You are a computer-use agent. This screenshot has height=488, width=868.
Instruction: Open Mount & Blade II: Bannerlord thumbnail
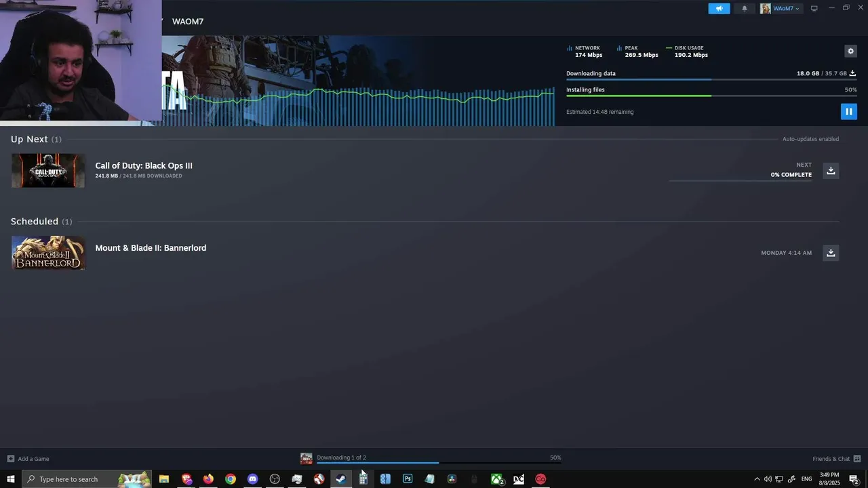coord(48,253)
